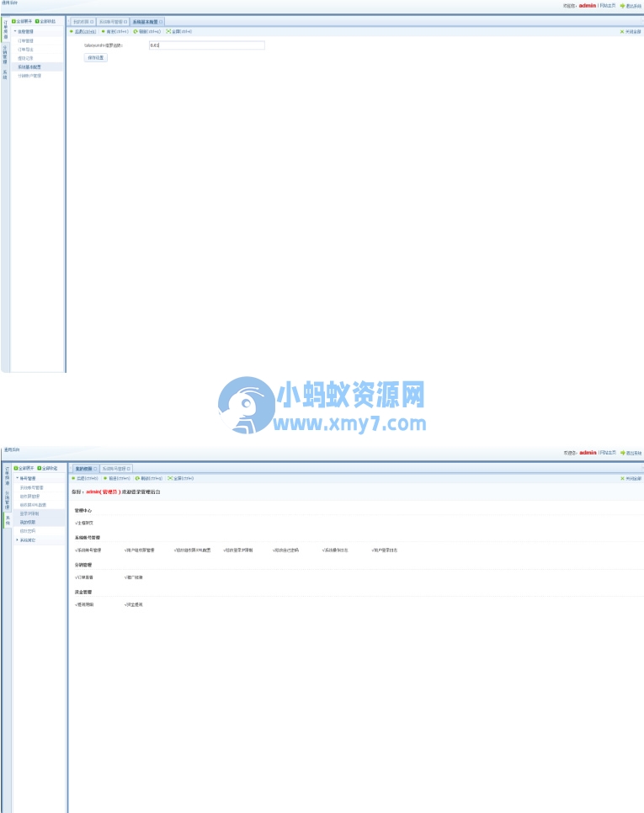Close the first 我的权限 tab in the config window
Image resolution: width=644 pixels, height=813 pixels.
pos(92,22)
